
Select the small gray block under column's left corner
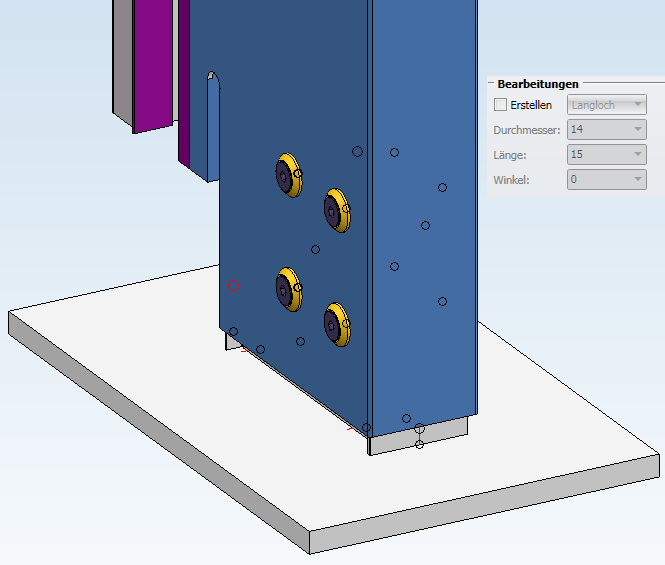click(232, 342)
